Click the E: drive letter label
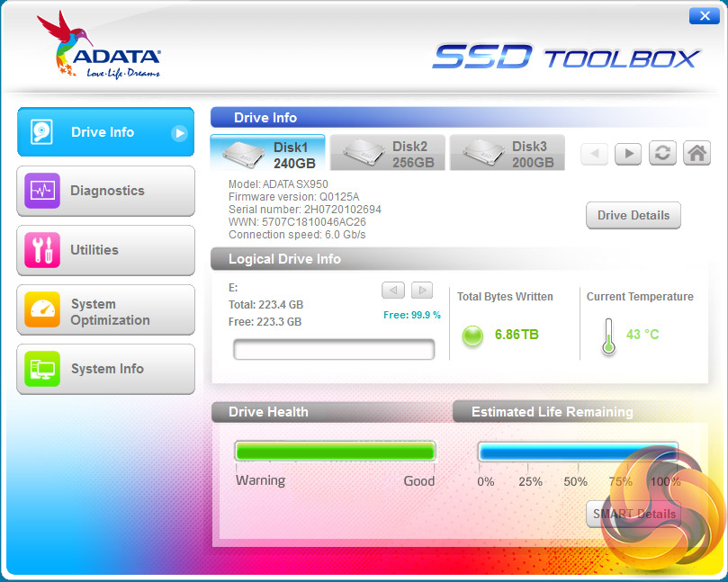Screen dimensions: 728x582 pos(233,288)
